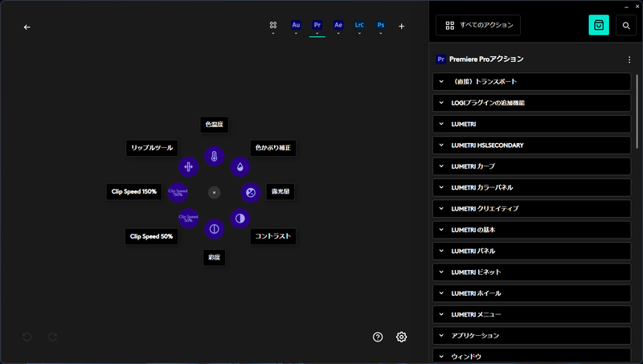Click the 露光量 exposure ring icon
643x364 pixels.
pos(251,192)
